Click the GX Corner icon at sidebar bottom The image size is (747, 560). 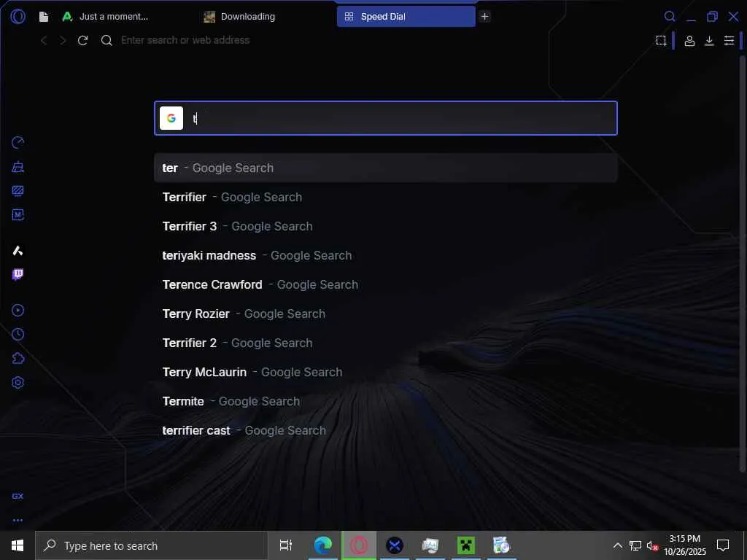[x=18, y=496]
